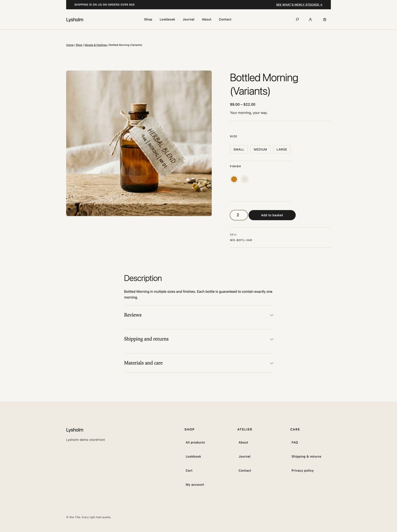Viewport: 397px width, 532px height.
Task: Open the Lookbook menu item
Action: (x=167, y=20)
